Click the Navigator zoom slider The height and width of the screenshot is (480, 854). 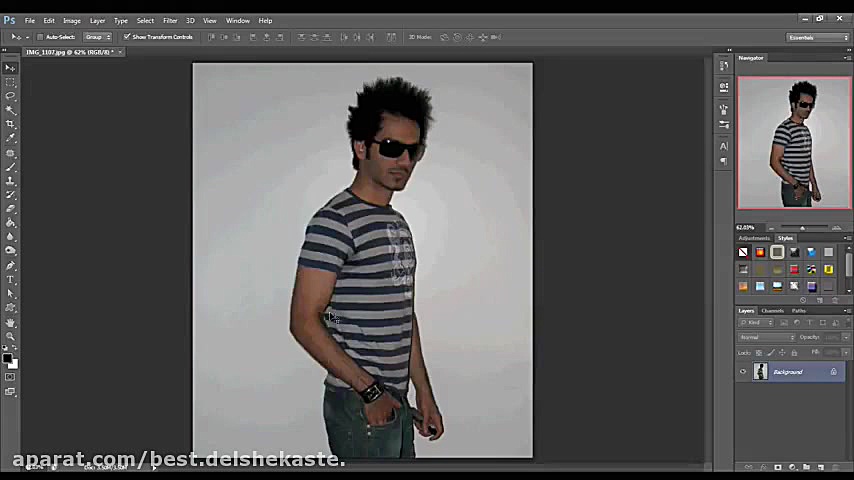(802, 228)
